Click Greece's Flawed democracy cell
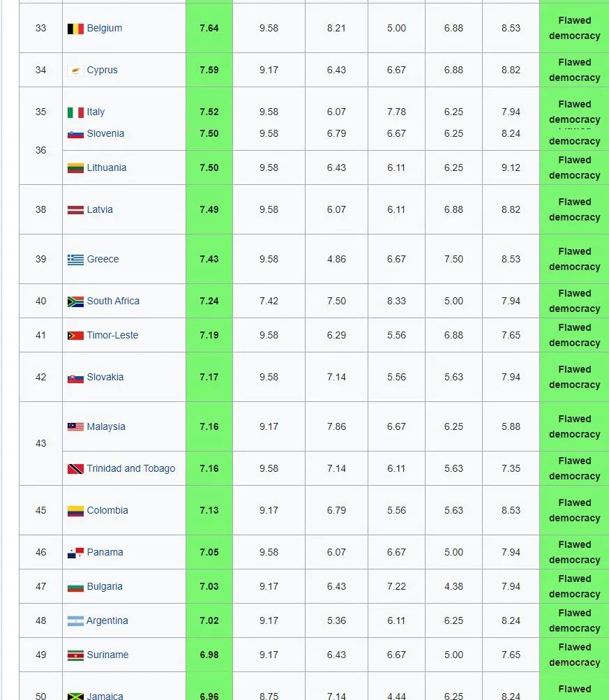The width and height of the screenshot is (609, 700). (574, 259)
